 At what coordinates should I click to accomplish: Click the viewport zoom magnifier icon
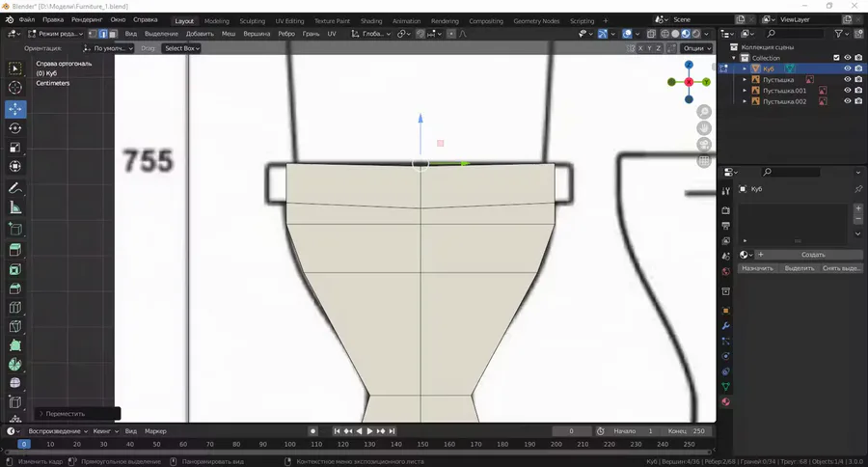pos(704,112)
